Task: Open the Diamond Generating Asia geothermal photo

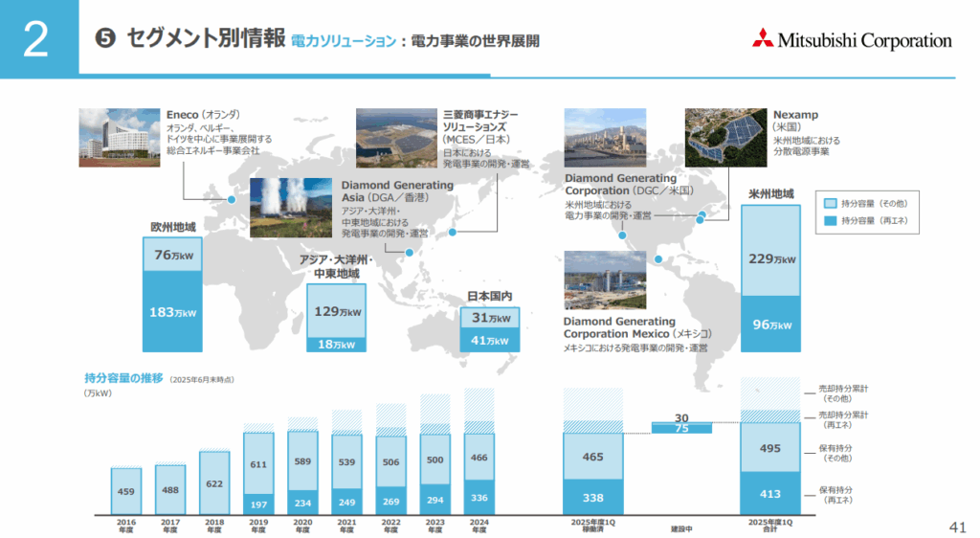Action: [x=291, y=208]
